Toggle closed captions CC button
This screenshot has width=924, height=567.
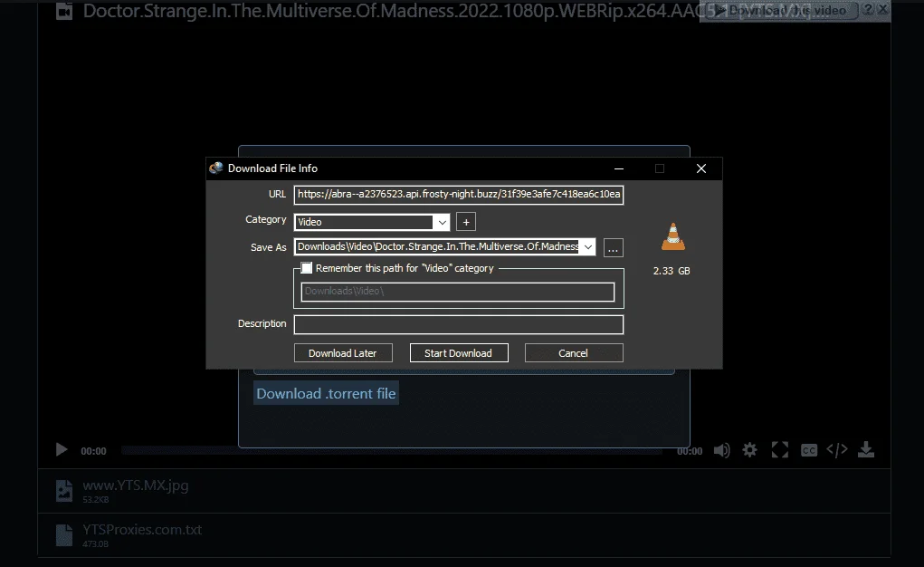coord(808,450)
